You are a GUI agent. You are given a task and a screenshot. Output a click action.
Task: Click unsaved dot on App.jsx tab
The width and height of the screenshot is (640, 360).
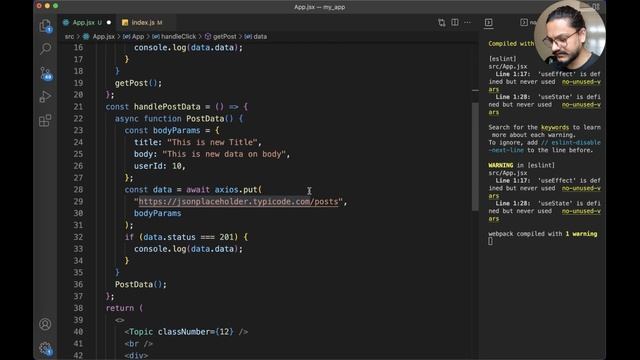pos(109,22)
